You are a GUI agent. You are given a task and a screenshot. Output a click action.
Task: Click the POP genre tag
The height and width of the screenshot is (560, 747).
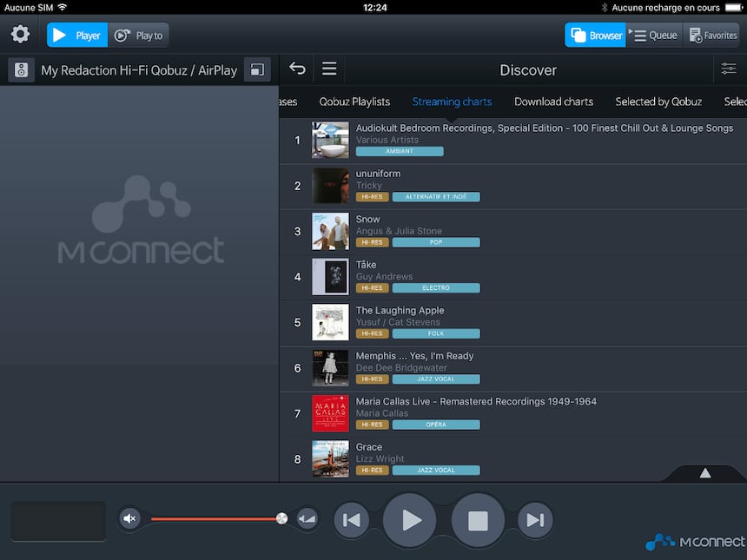pyautogui.click(x=436, y=242)
